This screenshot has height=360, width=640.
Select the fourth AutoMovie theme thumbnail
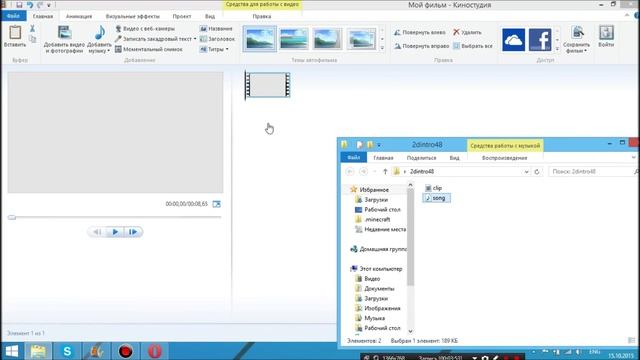[x=361, y=39]
